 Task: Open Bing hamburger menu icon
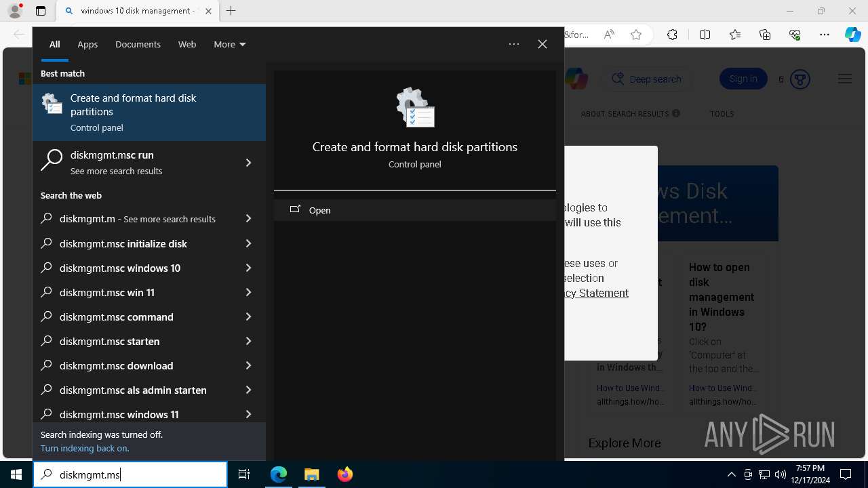click(x=845, y=79)
